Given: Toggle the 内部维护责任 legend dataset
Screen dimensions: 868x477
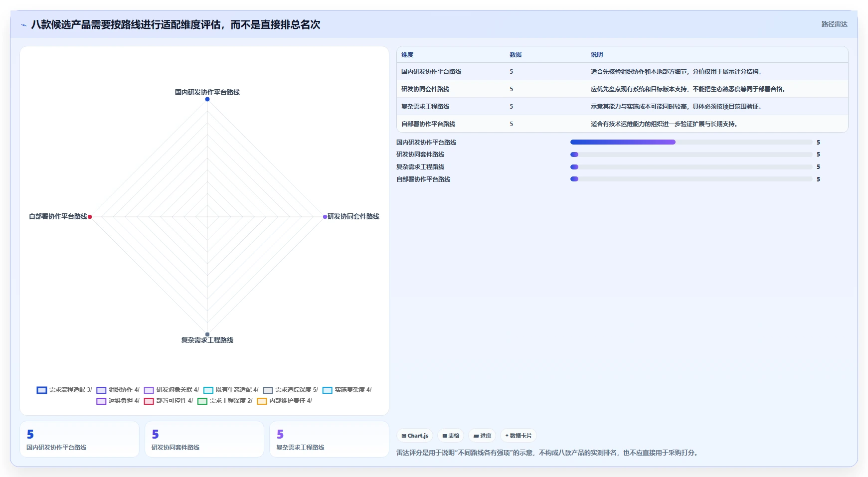Looking at the screenshot, I should tap(285, 401).
